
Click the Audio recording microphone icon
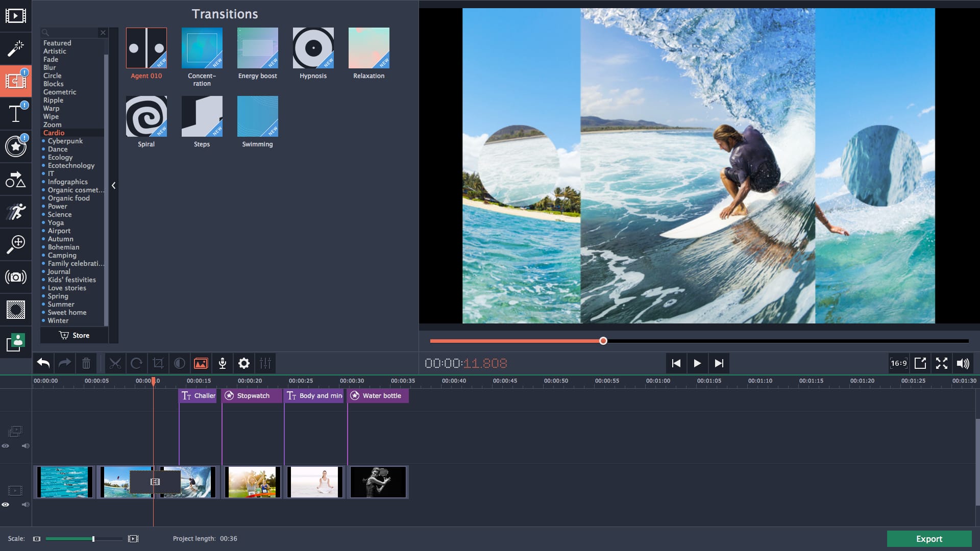click(222, 363)
